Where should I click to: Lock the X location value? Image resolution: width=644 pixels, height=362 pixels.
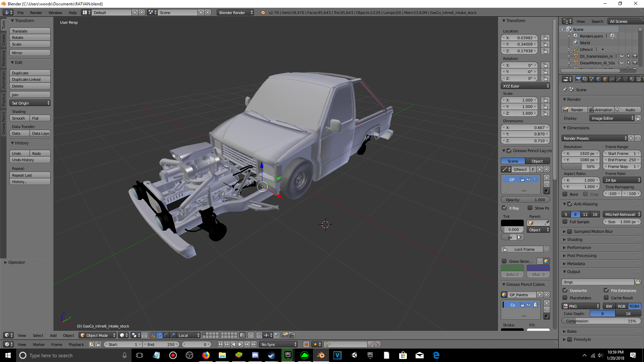(x=545, y=38)
